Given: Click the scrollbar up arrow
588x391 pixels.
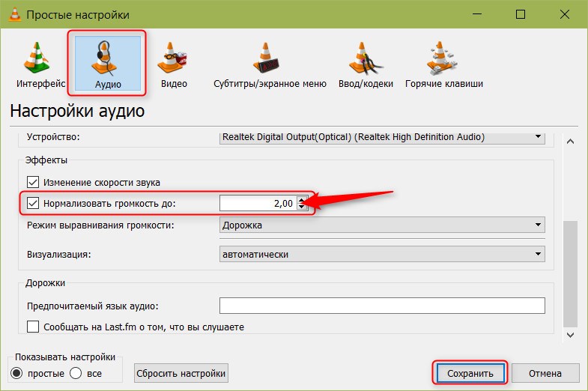Looking at the screenshot, I should pos(570,142).
